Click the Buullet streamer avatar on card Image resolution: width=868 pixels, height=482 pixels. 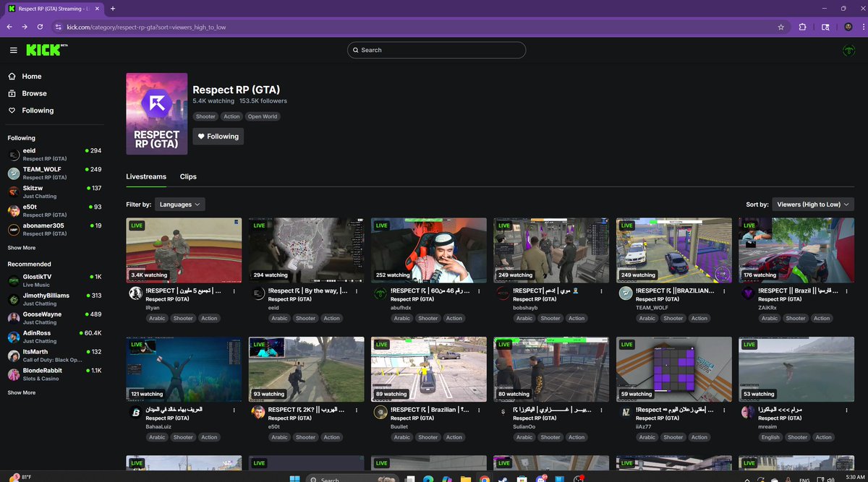(380, 412)
